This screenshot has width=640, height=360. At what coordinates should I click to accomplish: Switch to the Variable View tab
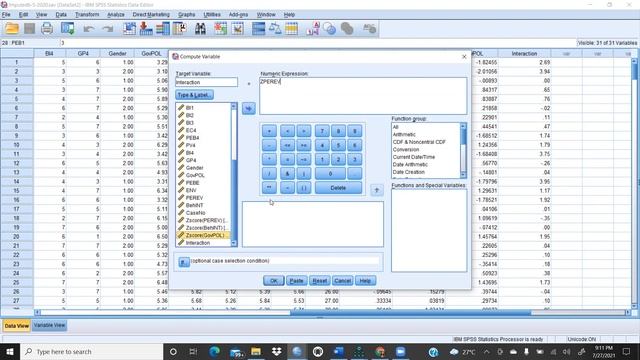[x=49, y=325]
